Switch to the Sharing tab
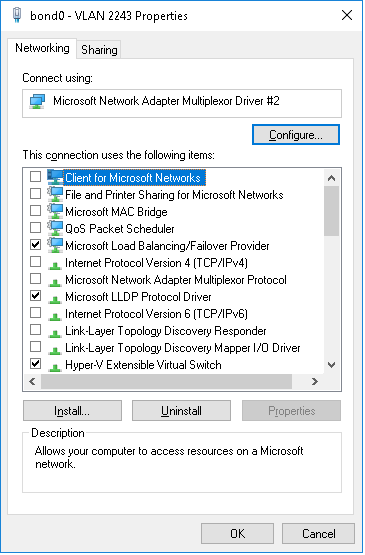This screenshot has width=365, height=555. click(99, 50)
